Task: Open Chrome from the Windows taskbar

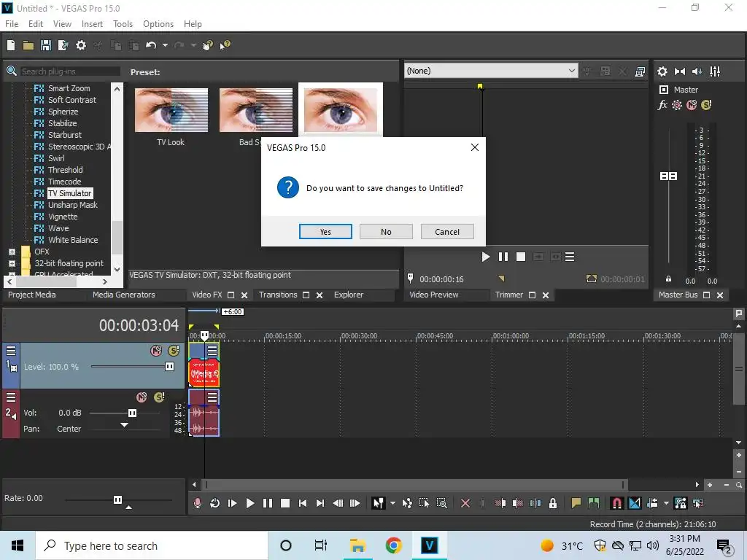Action: 393,545
